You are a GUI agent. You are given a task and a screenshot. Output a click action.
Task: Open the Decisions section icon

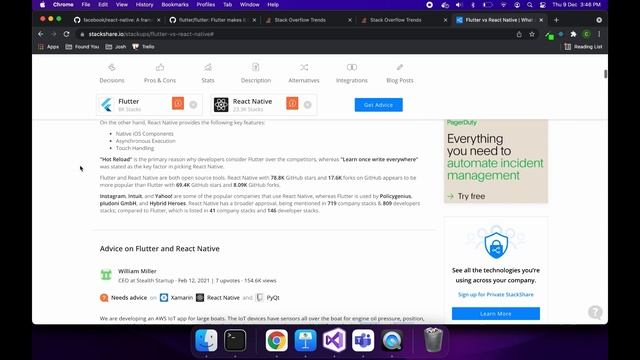pyautogui.click(x=112, y=67)
